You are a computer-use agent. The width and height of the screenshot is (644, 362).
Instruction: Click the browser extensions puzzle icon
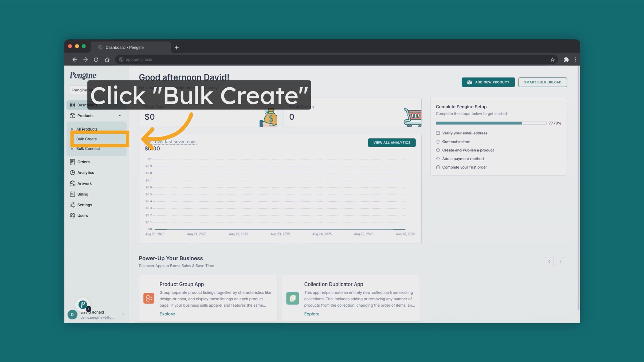pyautogui.click(x=566, y=60)
